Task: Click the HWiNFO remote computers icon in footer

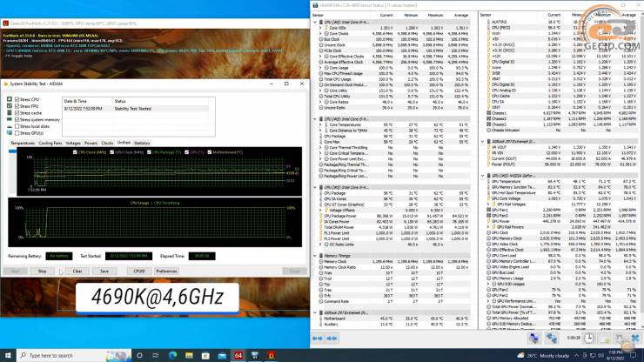Action: click(533, 339)
